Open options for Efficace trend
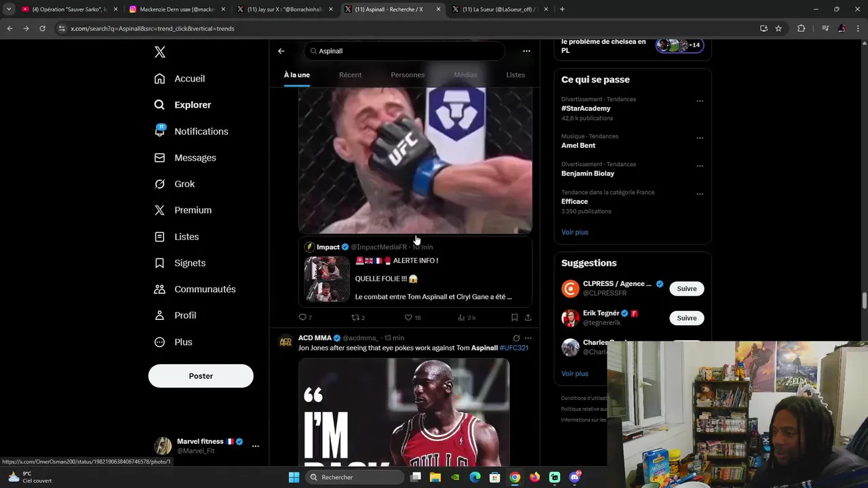The width and height of the screenshot is (868, 488). tap(700, 194)
